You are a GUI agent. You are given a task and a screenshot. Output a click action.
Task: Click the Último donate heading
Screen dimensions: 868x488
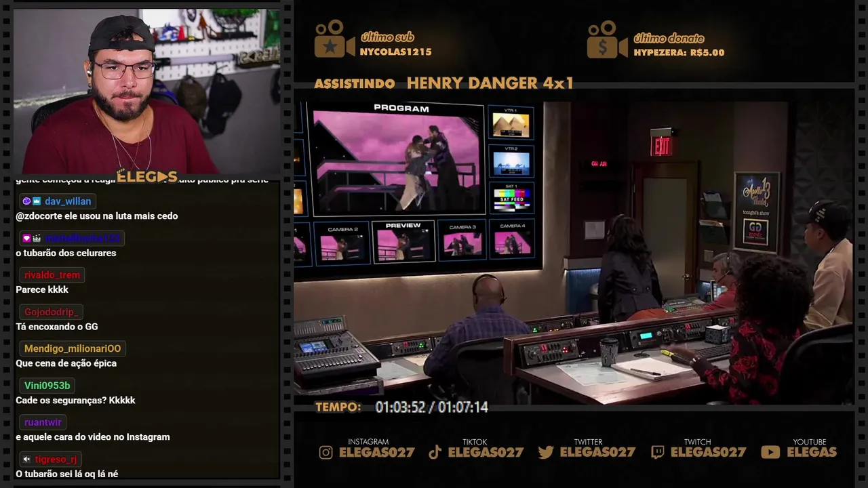669,38
